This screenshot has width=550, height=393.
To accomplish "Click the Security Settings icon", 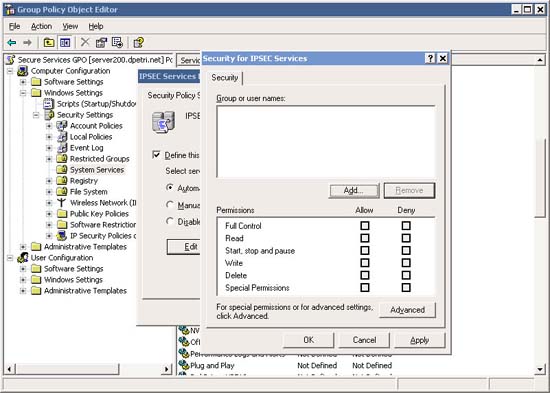I will pyautogui.click(x=49, y=115).
